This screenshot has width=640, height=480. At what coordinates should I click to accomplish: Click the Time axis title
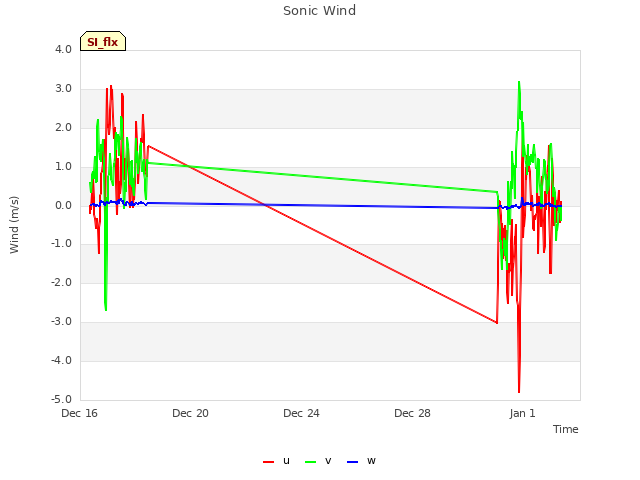click(566, 429)
